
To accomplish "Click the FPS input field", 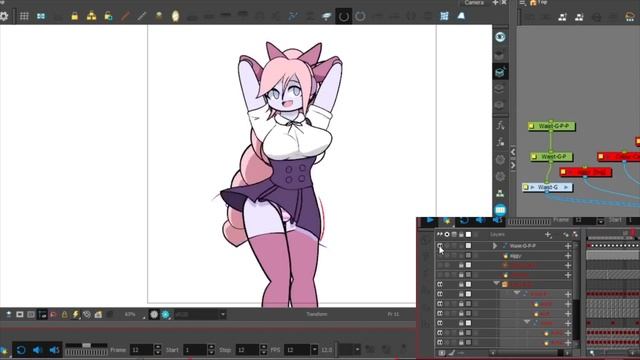I will pyautogui.click(x=297, y=350).
